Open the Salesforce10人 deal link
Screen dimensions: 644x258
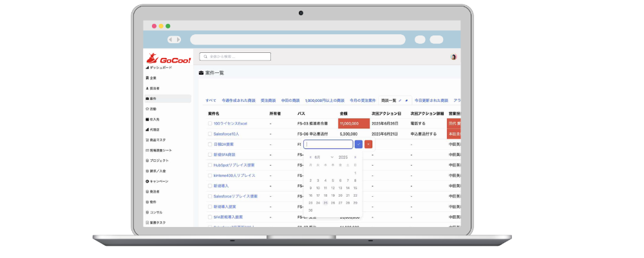point(226,134)
